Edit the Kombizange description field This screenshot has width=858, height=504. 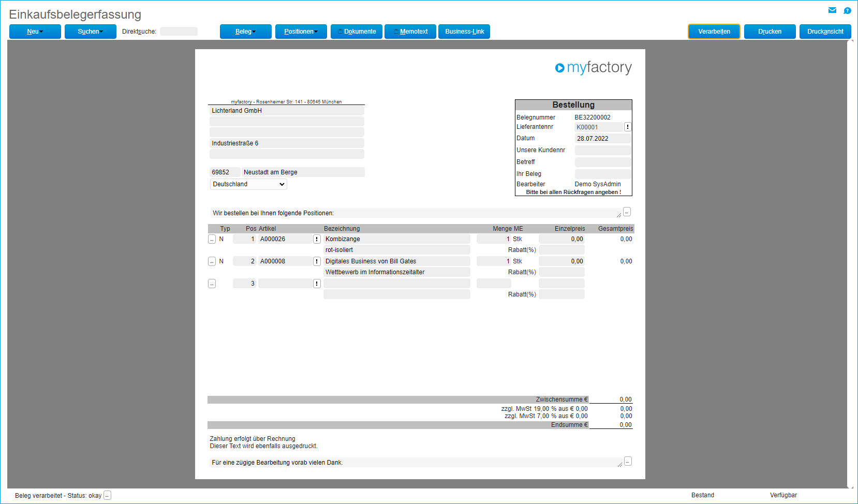point(397,239)
